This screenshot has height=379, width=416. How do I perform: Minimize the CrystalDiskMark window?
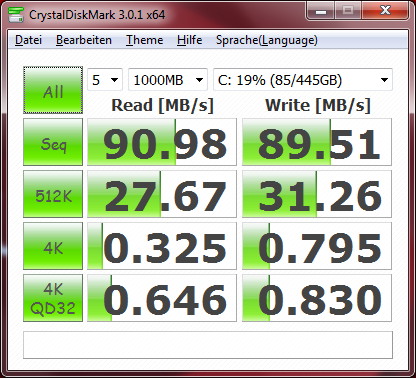(x=321, y=11)
